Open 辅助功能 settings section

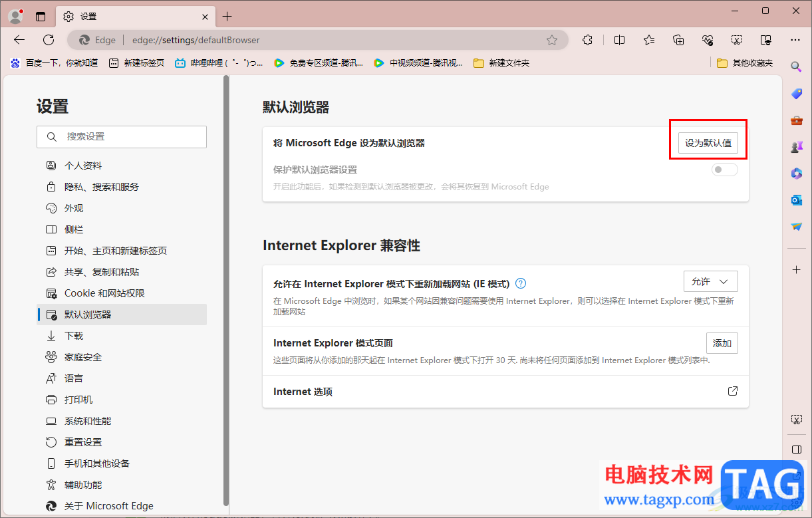pos(122,485)
